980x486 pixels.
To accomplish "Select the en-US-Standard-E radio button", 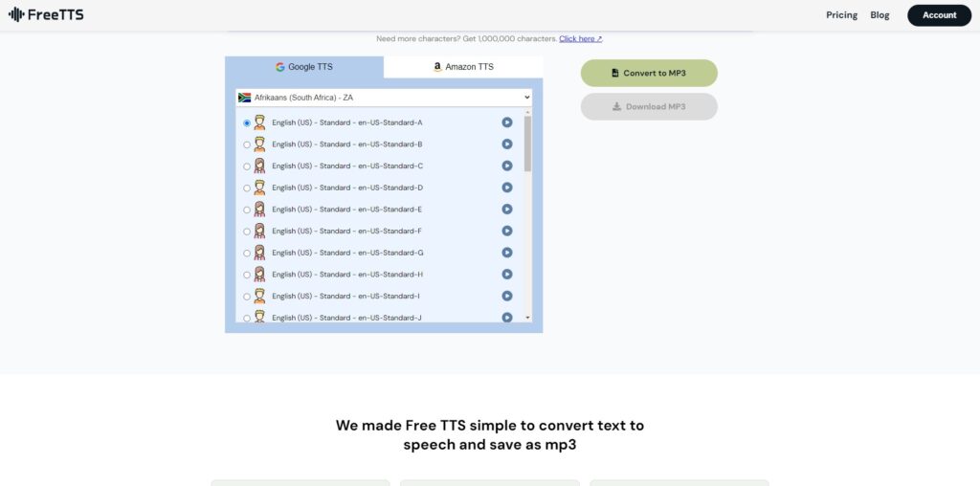I will click(247, 210).
